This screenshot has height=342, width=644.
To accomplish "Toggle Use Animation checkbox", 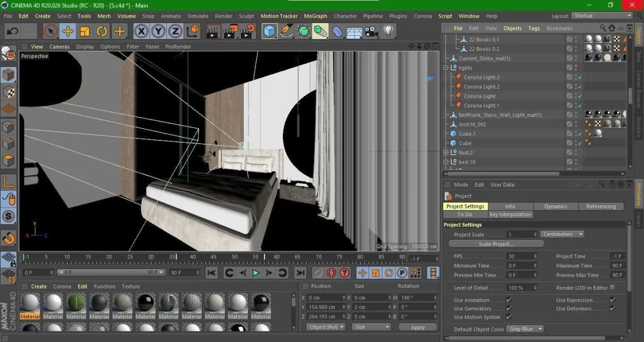I will coord(509,300).
